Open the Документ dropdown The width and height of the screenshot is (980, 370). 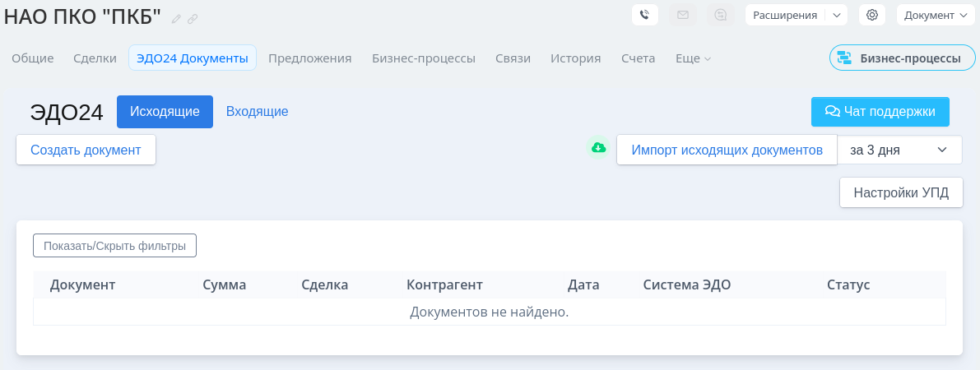point(936,15)
